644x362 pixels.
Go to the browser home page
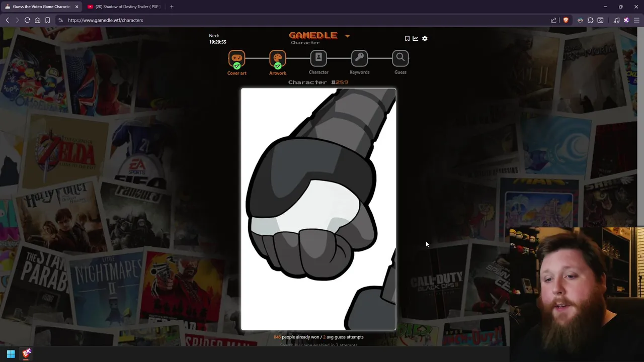coord(37,20)
